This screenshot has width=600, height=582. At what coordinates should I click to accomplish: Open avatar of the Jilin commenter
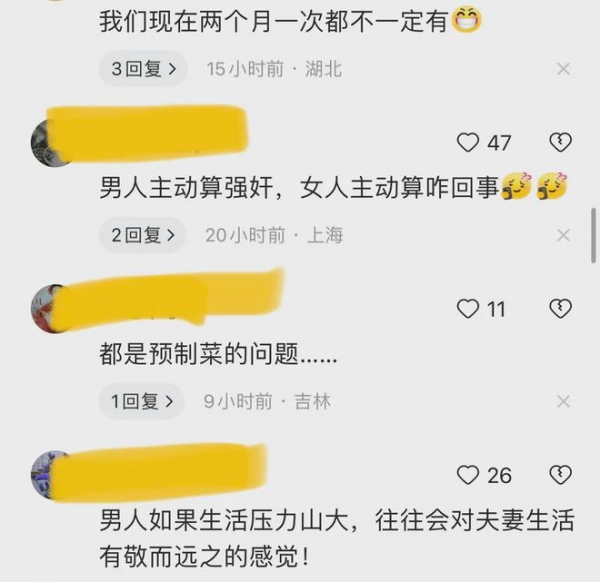point(49,308)
